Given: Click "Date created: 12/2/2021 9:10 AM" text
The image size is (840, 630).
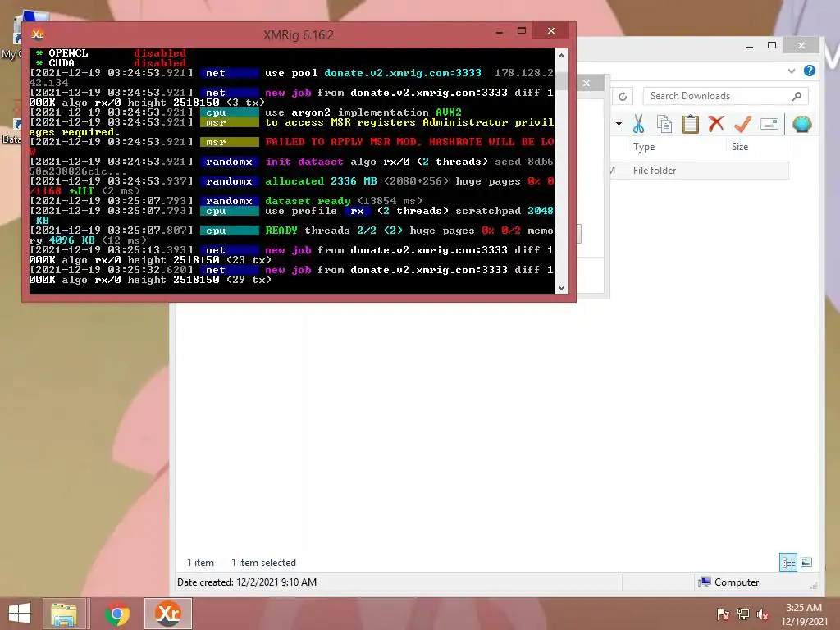Looking at the screenshot, I should 246,582.
